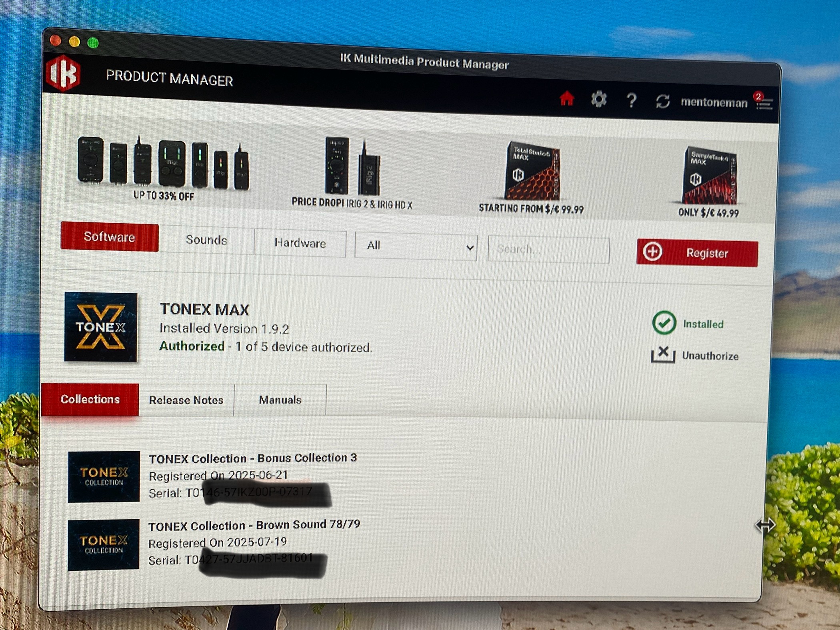
Task: Click the red Home icon
Action: click(566, 98)
